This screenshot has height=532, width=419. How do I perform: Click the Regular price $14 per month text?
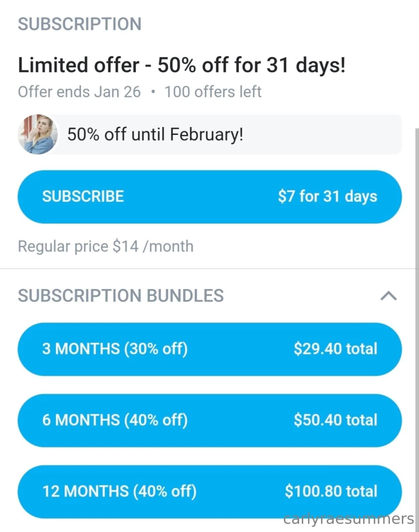[x=105, y=246]
